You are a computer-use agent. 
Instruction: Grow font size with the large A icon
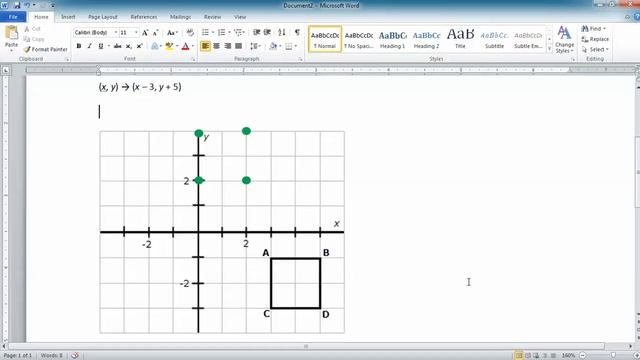pyautogui.click(x=145, y=33)
